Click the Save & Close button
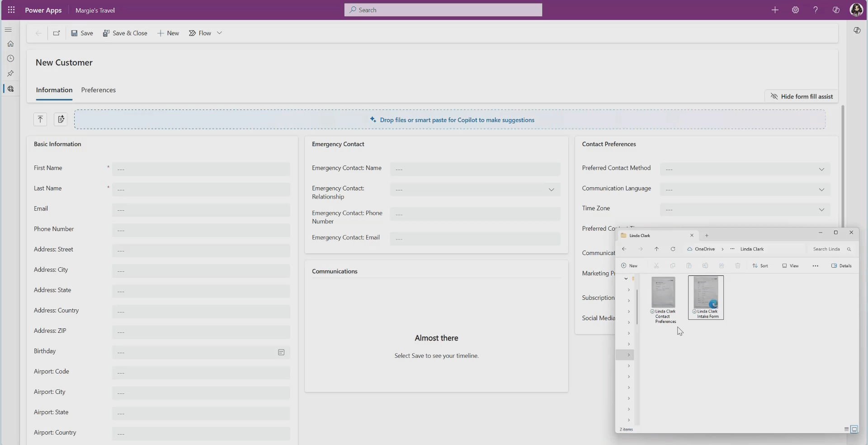Viewport: 868px width, 445px height. pos(125,33)
